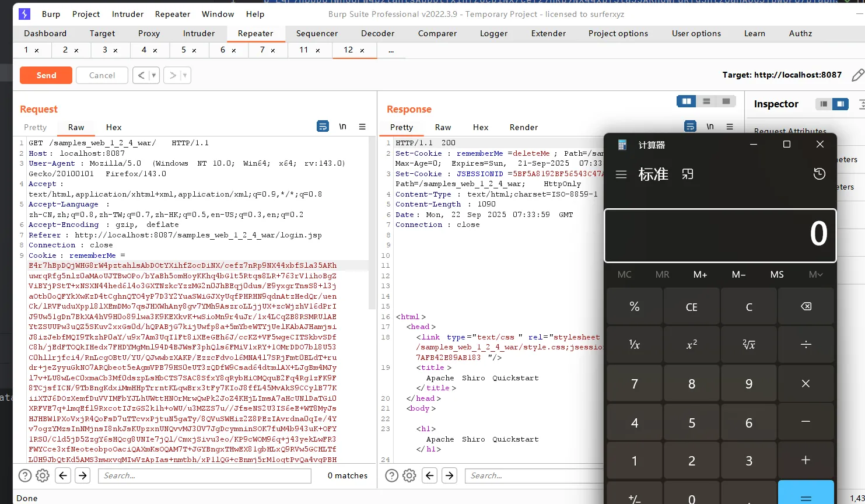This screenshot has height=504, width=865.
Task: Switch to side-by-side split layout
Action: point(687,101)
